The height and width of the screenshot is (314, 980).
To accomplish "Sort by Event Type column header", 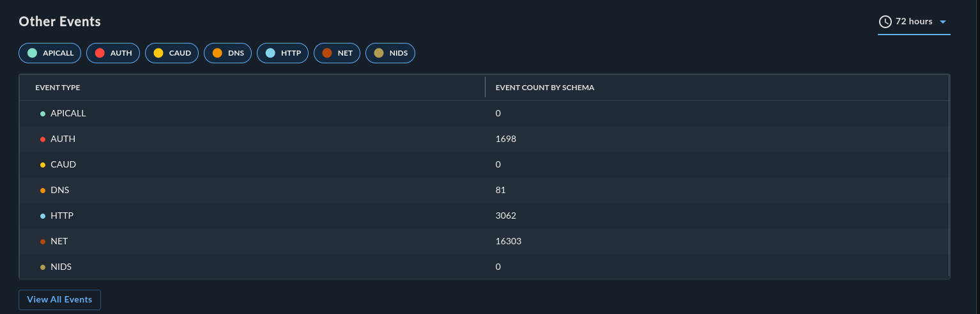I will 57,88.
